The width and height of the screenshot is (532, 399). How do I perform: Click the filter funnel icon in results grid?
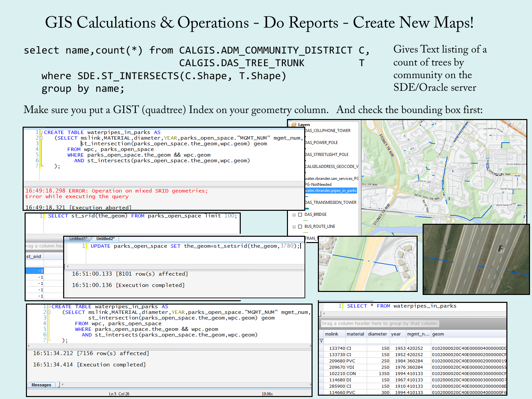tap(321, 340)
